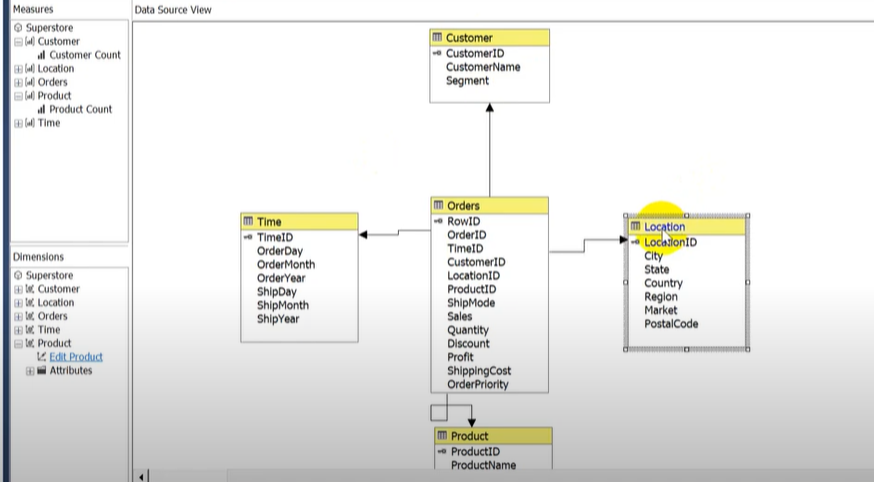
Task: Collapse the Customer measure group
Action: [x=18, y=42]
